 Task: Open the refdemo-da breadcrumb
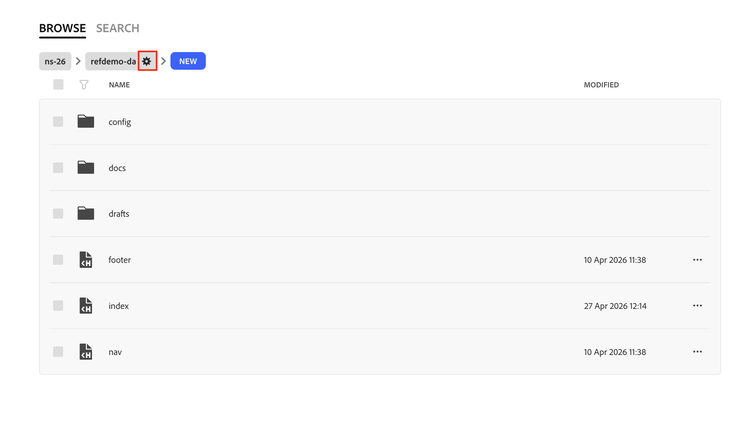(x=112, y=62)
